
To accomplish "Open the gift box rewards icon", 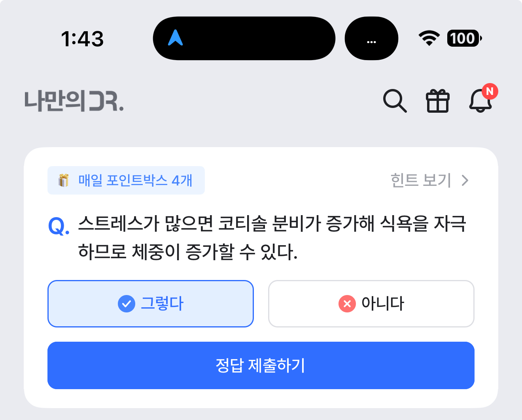I will [x=438, y=101].
